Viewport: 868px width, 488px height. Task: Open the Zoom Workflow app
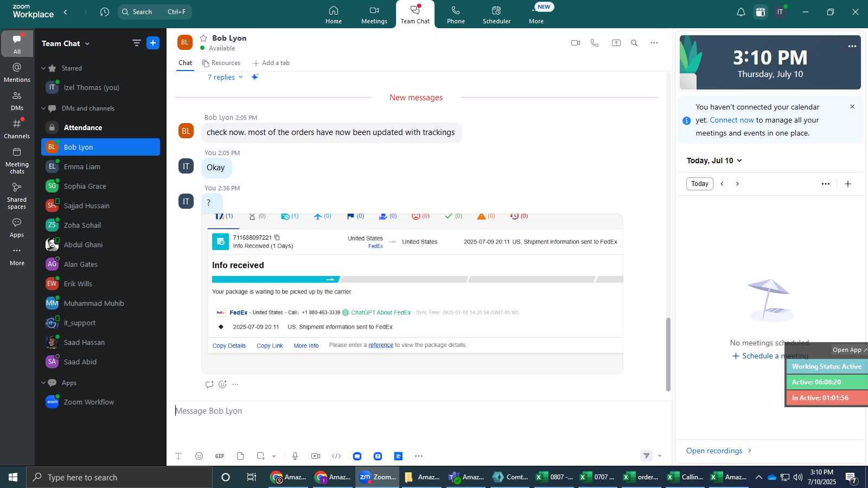(101, 402)
